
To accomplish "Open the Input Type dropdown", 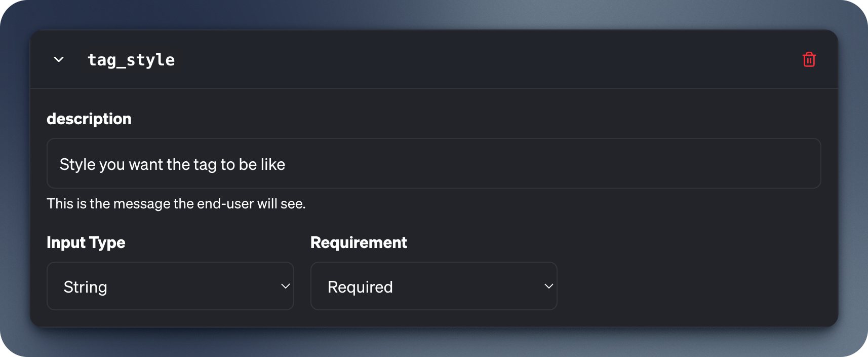I will pyautogui.click(x=170, y=286).
